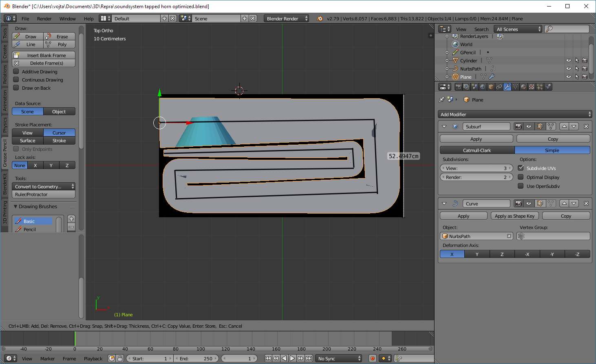Open the Add Modifier dropdown

point(515,114)
